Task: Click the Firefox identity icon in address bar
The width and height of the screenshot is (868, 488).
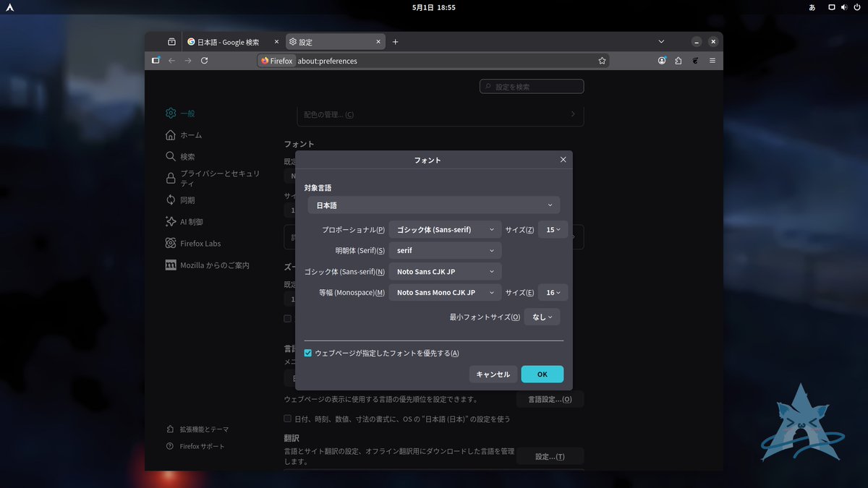Action: (276, 61)
